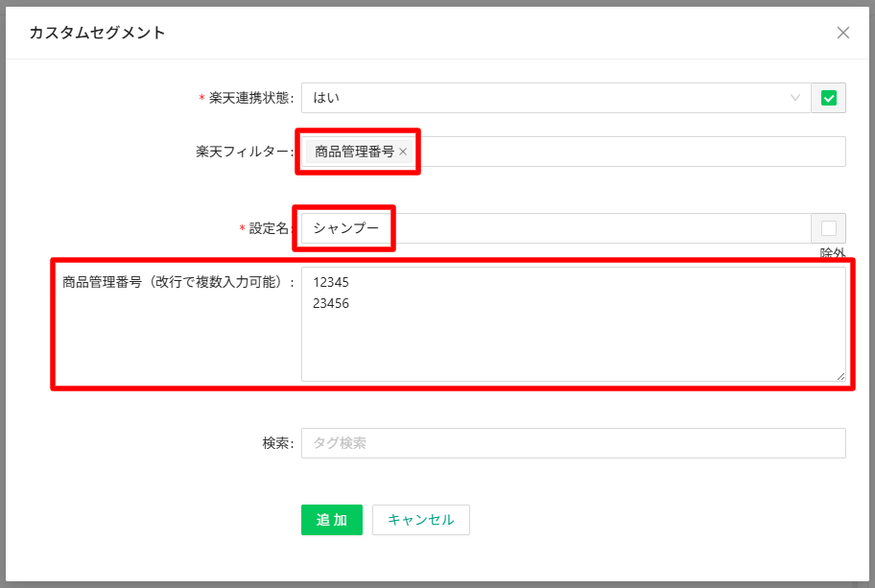
Task: Toggle the green checkbox beside 楽天連携状態
Action: 829,98
